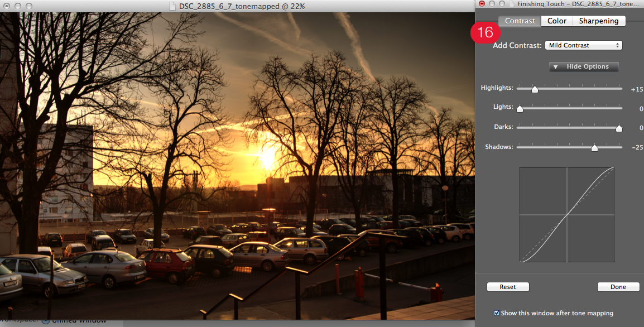Zoom the Finishing Touch panel window

click(502, 4)
